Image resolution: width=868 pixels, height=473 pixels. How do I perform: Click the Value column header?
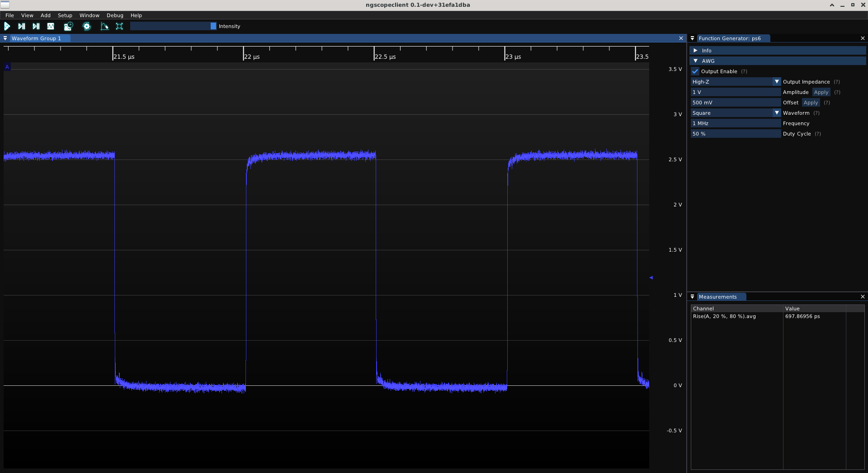pos(814,309)
